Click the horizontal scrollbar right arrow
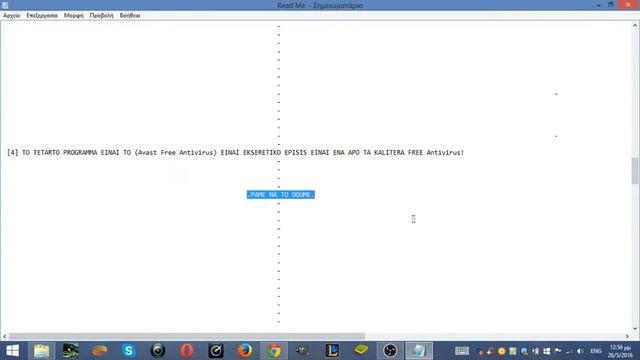 (x=627, y=336)
